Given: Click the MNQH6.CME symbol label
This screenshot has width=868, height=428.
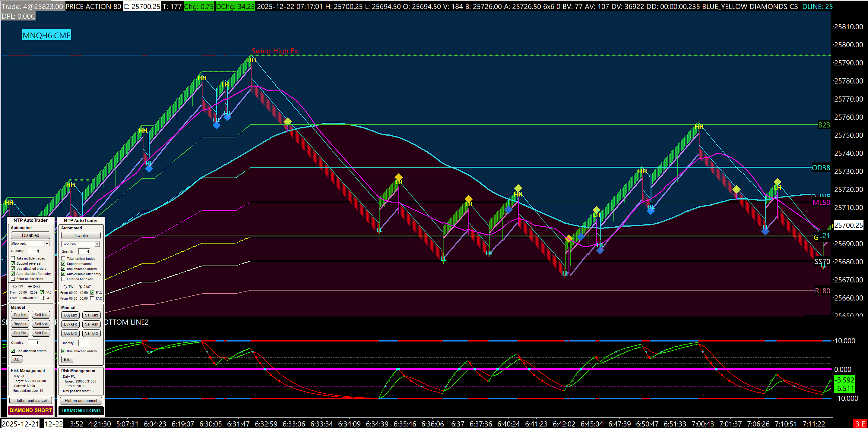Looking at the screenshot, I should click(46, 35).
